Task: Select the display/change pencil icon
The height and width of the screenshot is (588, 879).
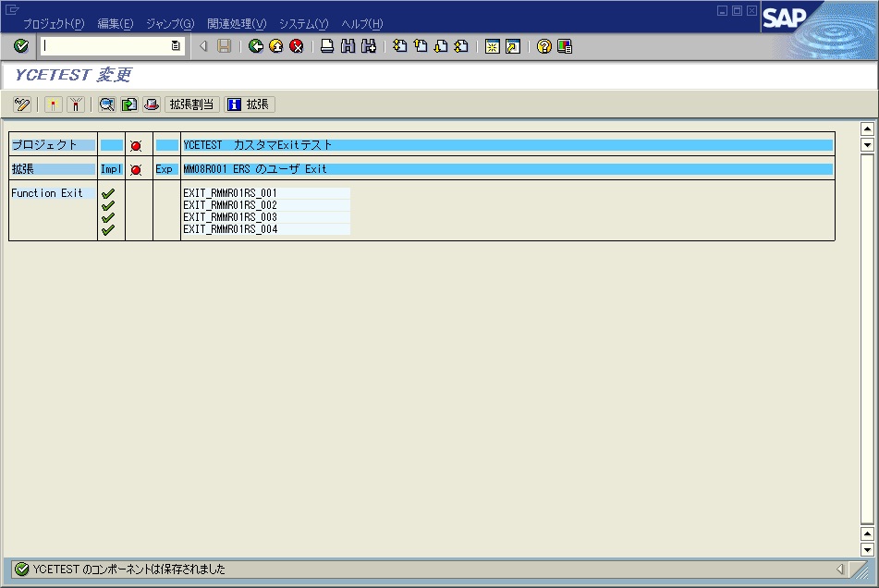Action: pyautogui.click(x=20, y=104)
